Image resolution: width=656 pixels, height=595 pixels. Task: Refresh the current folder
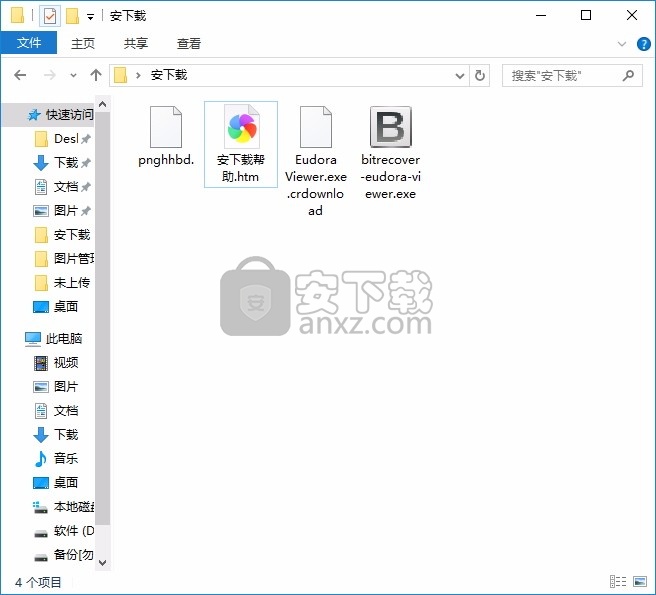coord(480,76)
